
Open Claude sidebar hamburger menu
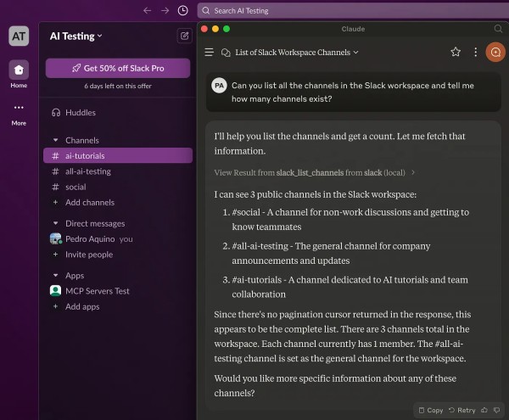209,53
